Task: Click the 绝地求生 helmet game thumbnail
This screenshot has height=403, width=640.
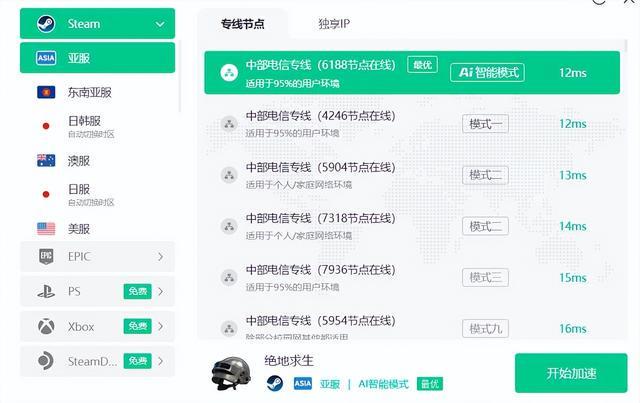Action: coord(231,374)
